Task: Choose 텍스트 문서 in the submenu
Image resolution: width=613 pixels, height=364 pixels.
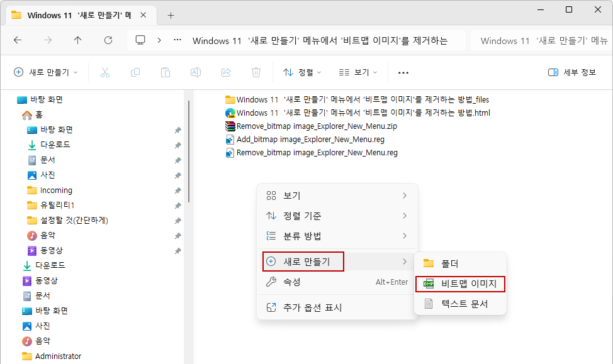Action: (460, 304)
